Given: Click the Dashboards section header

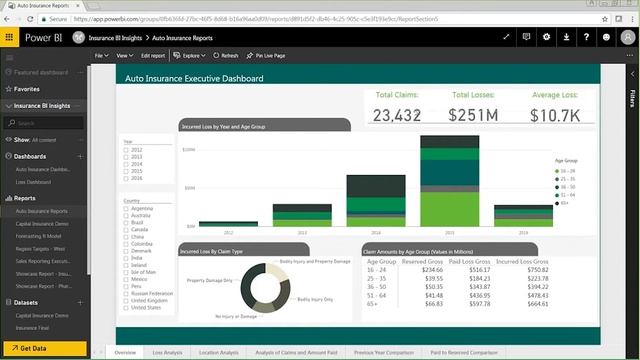Looking at the screenshot, I should point(30,156).
